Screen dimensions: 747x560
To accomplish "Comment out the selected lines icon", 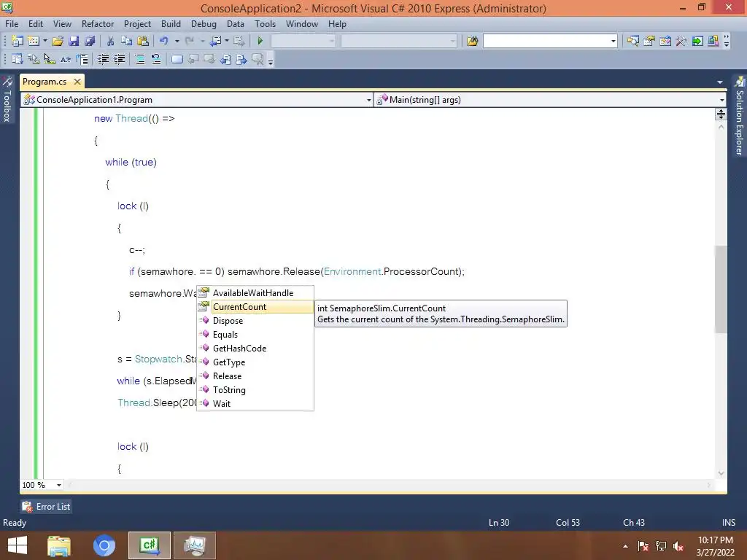I will (x=140, y=59).
